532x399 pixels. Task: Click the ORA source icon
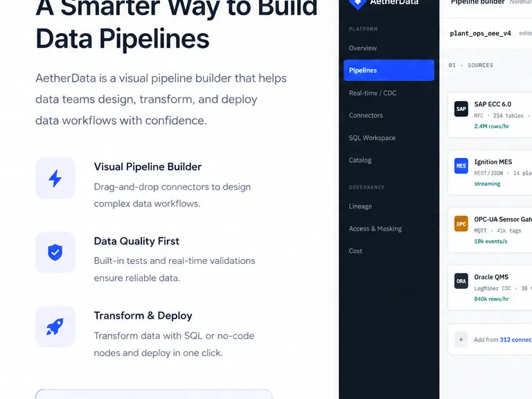[461, 281]
